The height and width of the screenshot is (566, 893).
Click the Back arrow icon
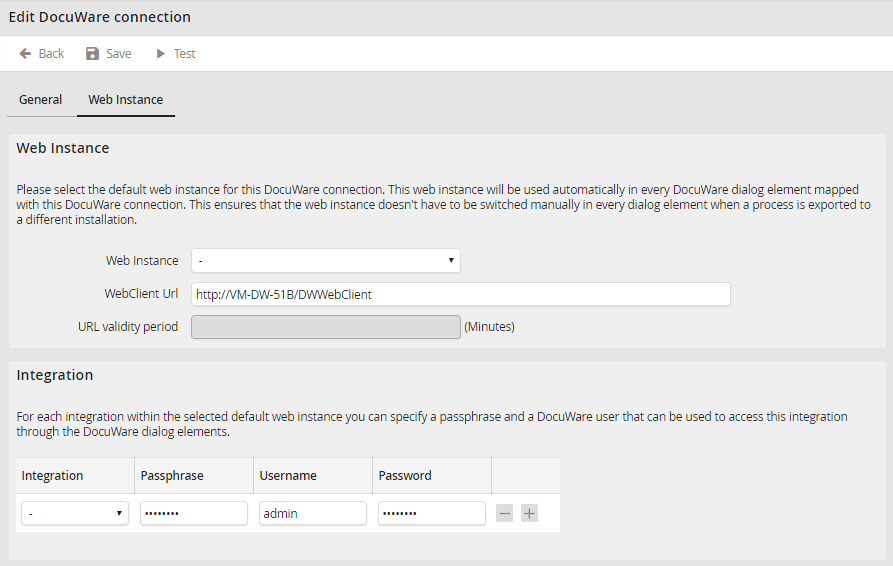pyautogui.click(x=25, y=54)
